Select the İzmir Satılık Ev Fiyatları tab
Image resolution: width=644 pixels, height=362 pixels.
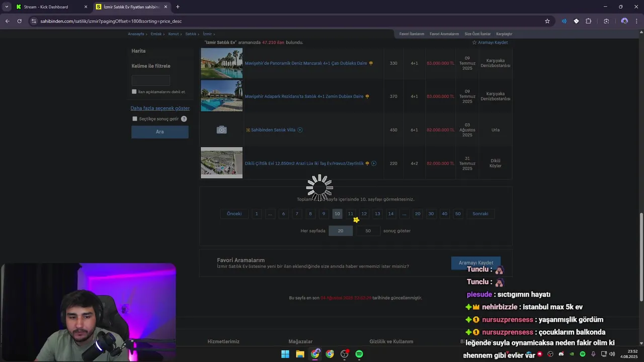[132, 7]
